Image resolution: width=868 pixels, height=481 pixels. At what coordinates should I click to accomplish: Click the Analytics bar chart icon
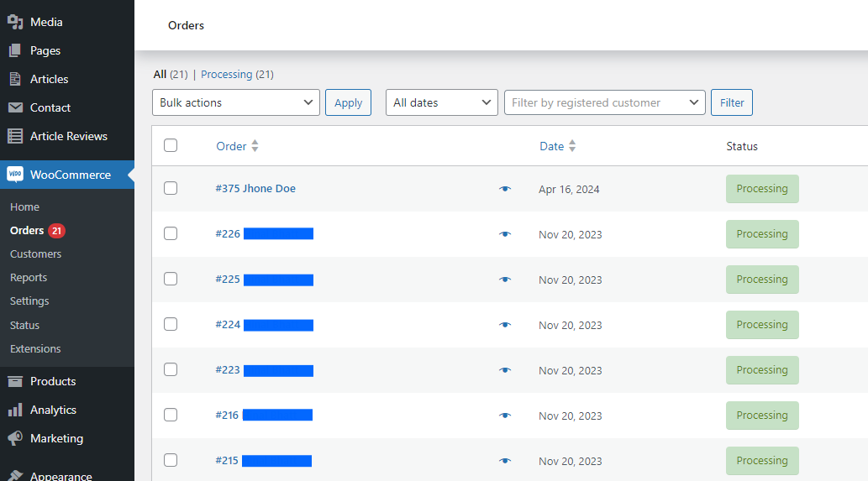coord(15,410)
